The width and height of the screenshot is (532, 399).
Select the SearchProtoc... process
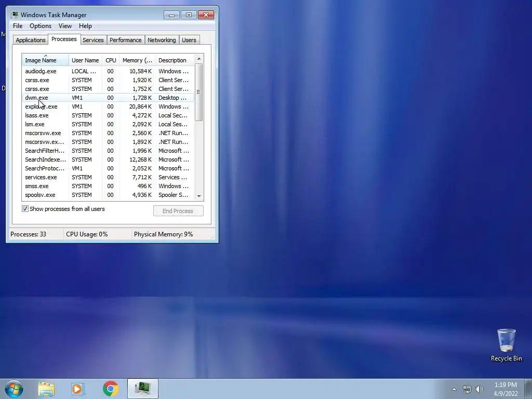coord(109,168)
